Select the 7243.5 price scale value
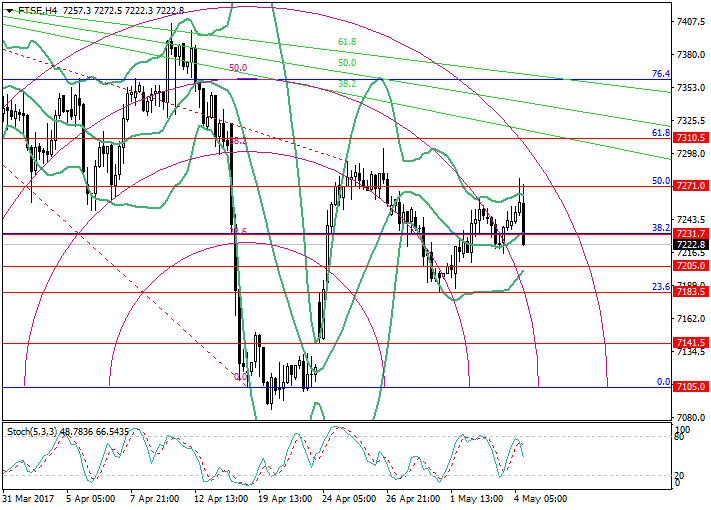Image resolution: width=711 pixels, height=510 pixels. [x=691, y=220]
